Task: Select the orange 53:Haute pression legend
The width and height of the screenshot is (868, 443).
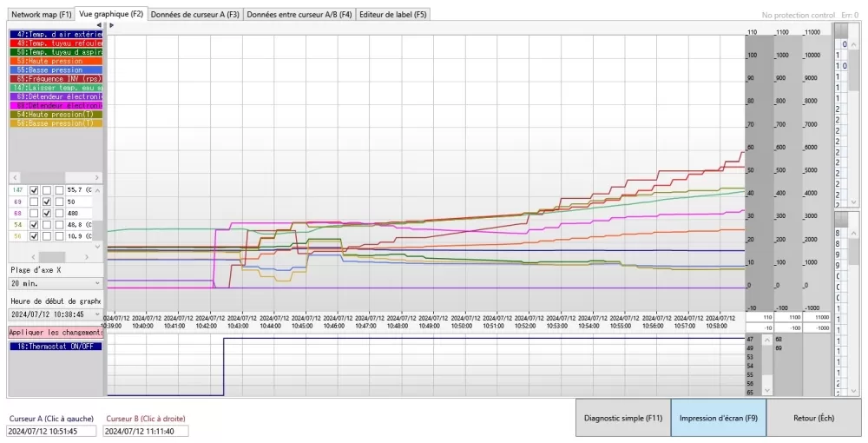Action: point(56,61)
